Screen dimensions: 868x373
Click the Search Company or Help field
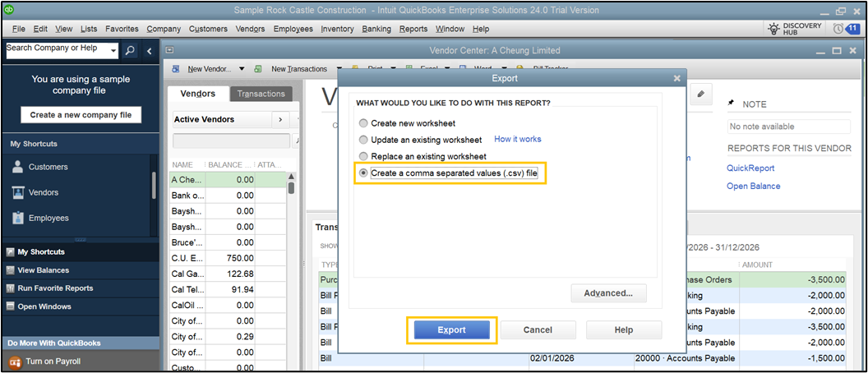point(58,51)
